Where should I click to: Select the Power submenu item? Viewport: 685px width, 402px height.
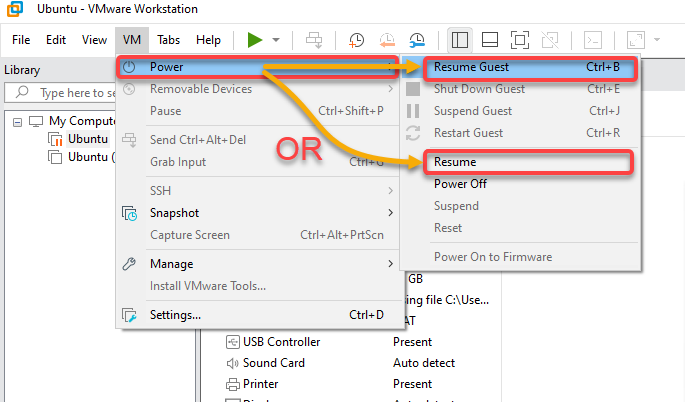pyautogui.click(x=258, y=67)
